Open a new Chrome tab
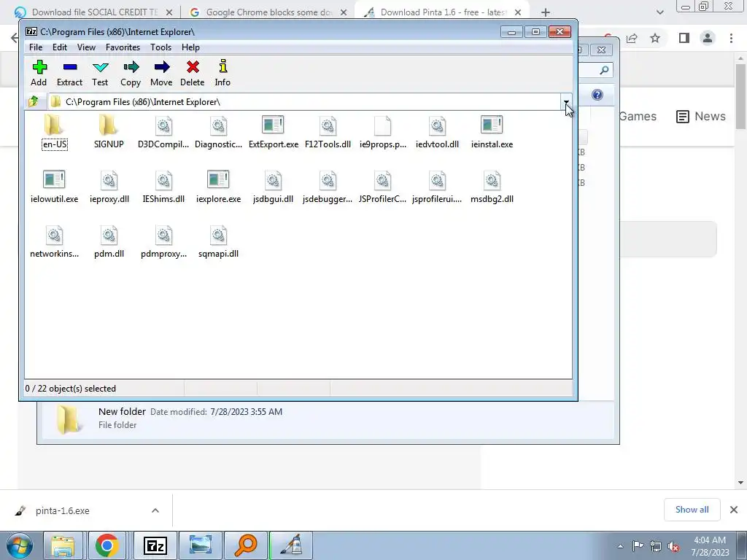 (x=546, y=12)
